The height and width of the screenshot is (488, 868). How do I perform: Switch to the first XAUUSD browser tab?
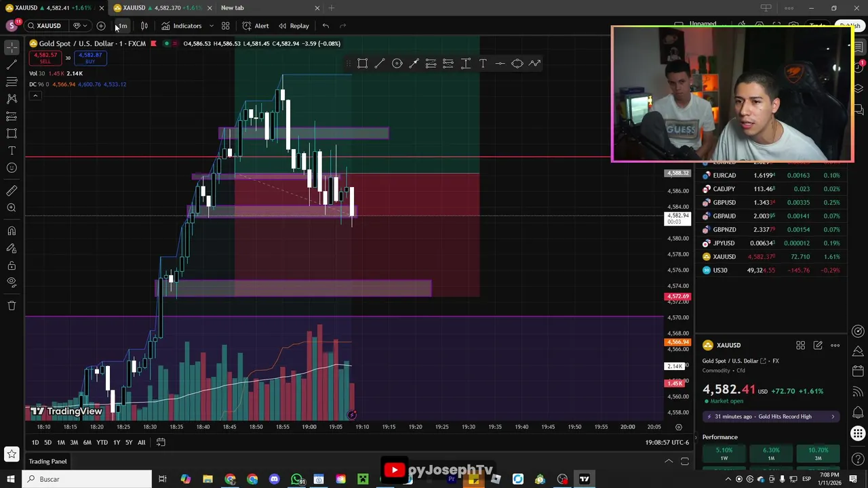pyautogui.click(x=54, y=8)
